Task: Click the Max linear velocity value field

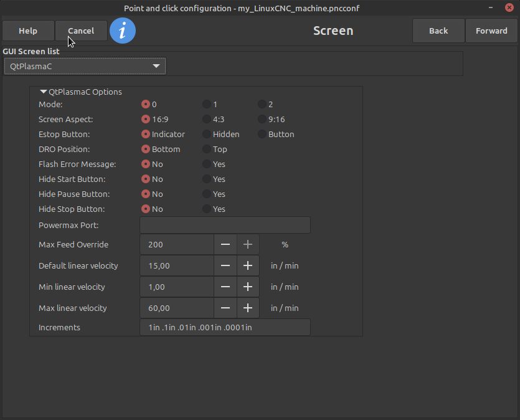Action: tap(177, 308)
